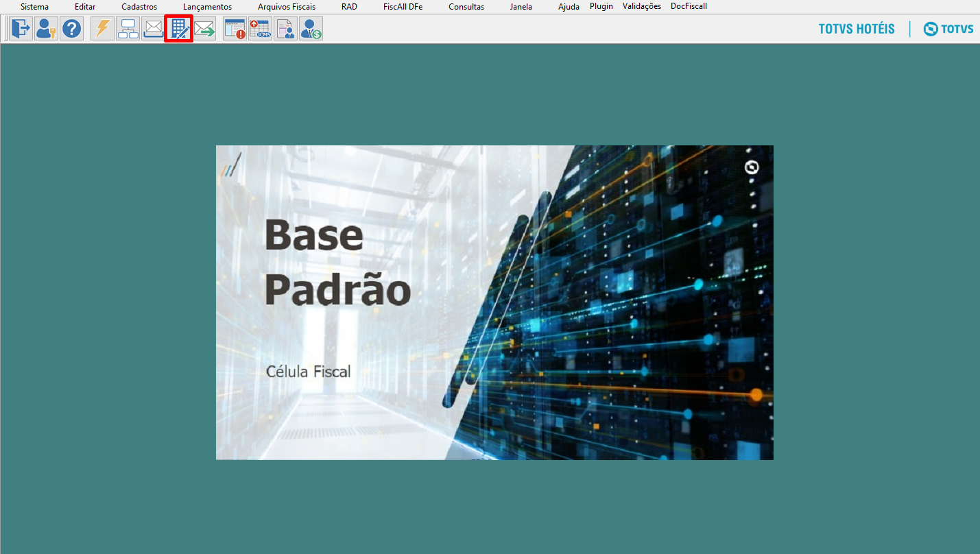Click the envelope inbox tray icon

click(x=153, y=29)
